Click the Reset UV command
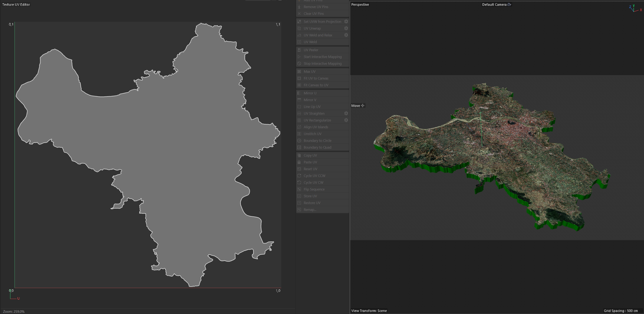644x314 pixels. [310, 169]
